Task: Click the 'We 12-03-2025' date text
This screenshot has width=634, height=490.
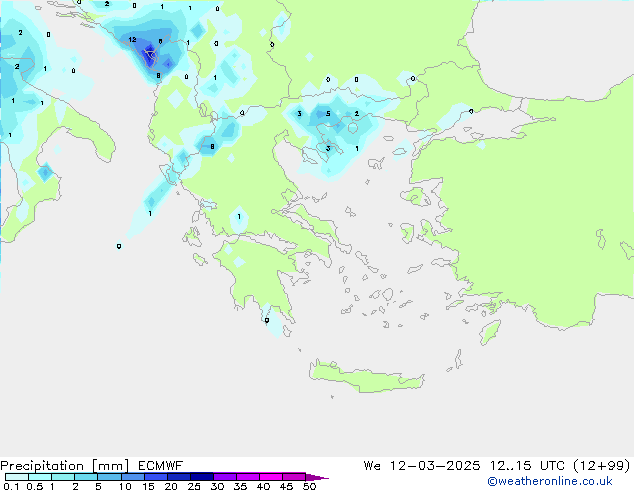Action: pos(422,466)
